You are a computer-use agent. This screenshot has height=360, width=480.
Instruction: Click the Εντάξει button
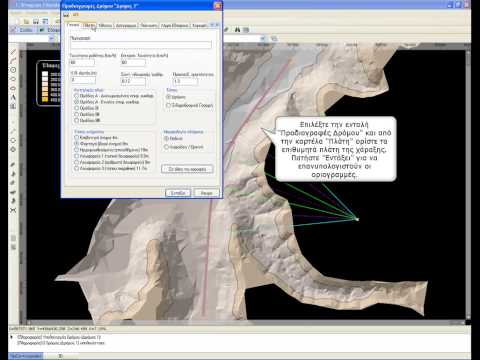click(x=178, y=193)
